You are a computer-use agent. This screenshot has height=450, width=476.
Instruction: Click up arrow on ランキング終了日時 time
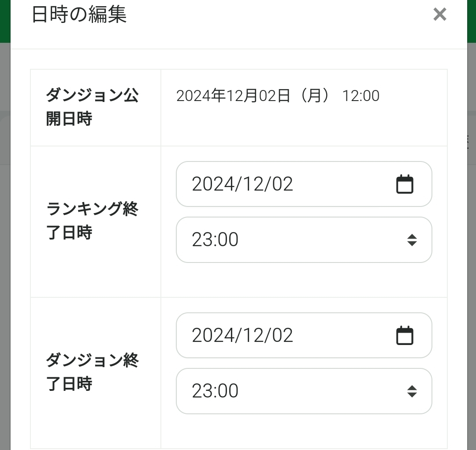[x=412, y=236]
